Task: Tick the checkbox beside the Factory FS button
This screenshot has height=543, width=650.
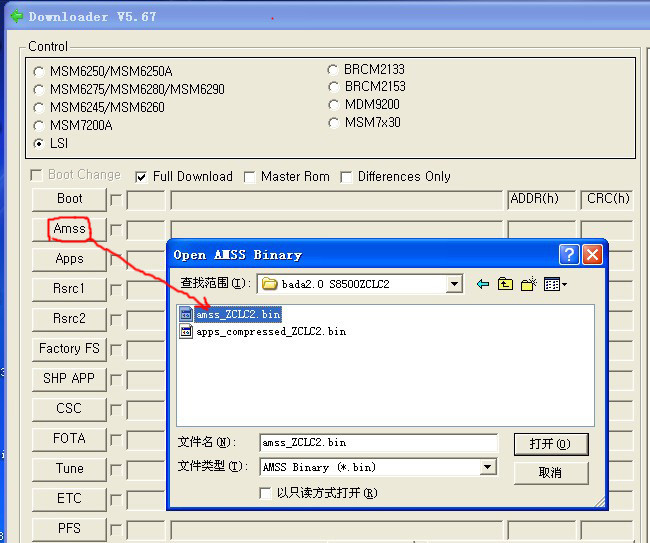Action: point(116,350)
